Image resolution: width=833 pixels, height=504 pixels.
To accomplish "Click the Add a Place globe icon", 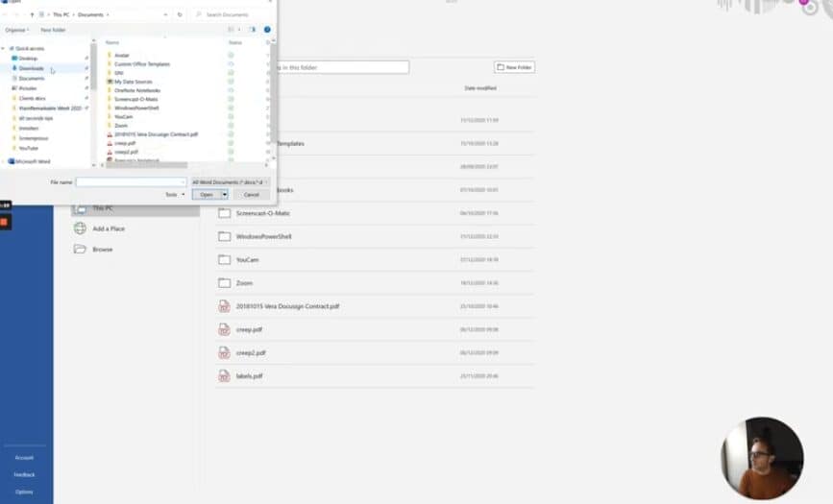I will point(80,228).
